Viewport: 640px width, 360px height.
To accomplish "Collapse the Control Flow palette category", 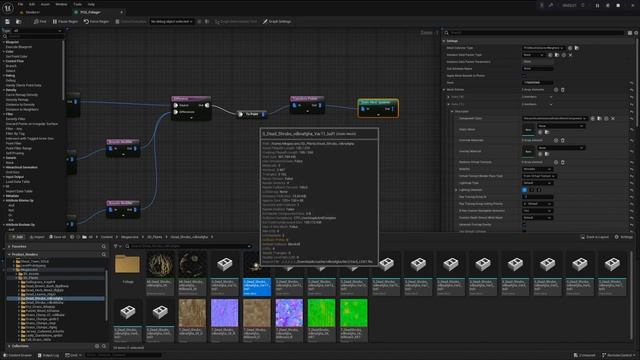I will tap(4, 61).
